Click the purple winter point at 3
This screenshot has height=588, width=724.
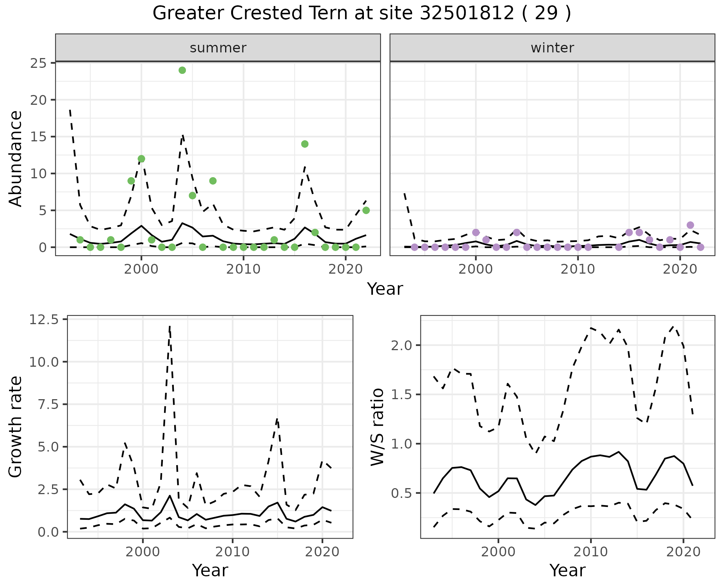pos(690,225)
